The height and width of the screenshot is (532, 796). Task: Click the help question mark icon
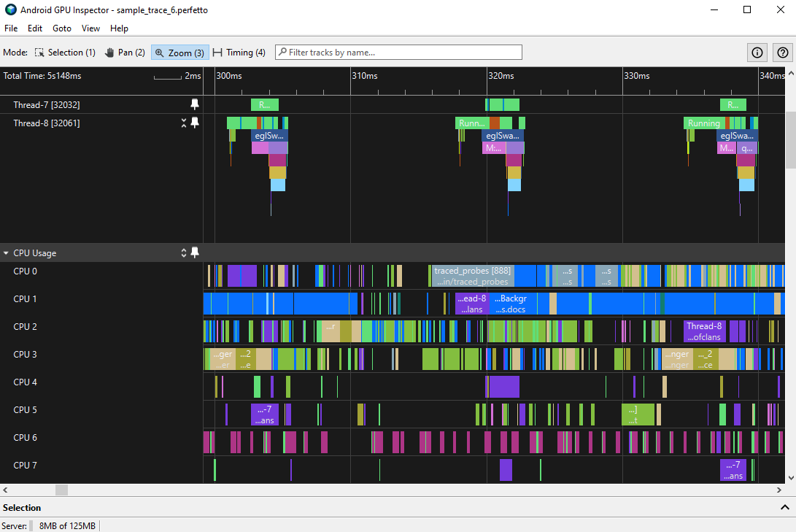[x=782, y=52]
